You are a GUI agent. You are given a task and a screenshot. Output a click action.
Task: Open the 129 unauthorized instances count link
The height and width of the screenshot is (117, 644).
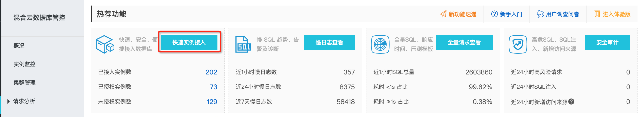coord(212,102)
